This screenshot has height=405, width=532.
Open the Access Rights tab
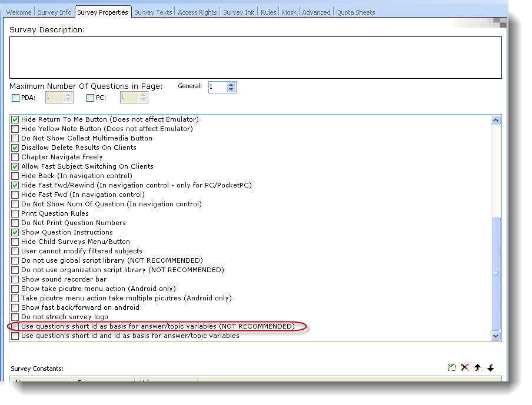click(x=198, y=12)
